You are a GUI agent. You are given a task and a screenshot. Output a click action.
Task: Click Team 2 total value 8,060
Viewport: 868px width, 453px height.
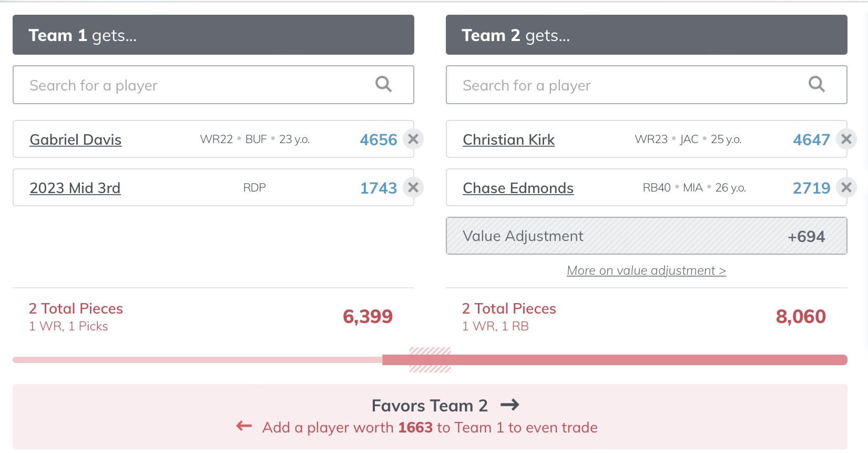click(x=801, y=316)
